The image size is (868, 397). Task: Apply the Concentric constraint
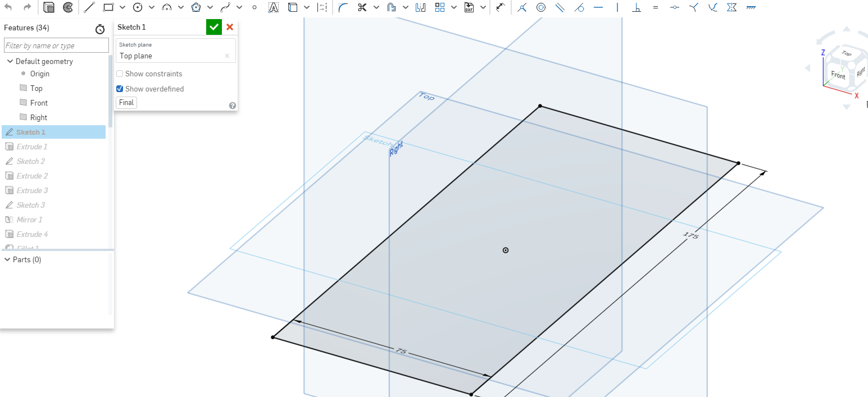tap(541, 7)
